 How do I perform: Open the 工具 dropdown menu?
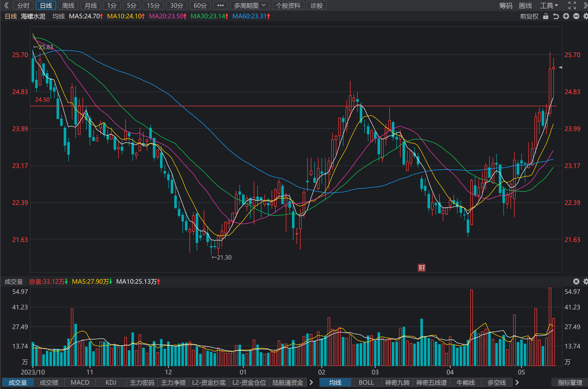pyautogui.click(x=549, y=5)
